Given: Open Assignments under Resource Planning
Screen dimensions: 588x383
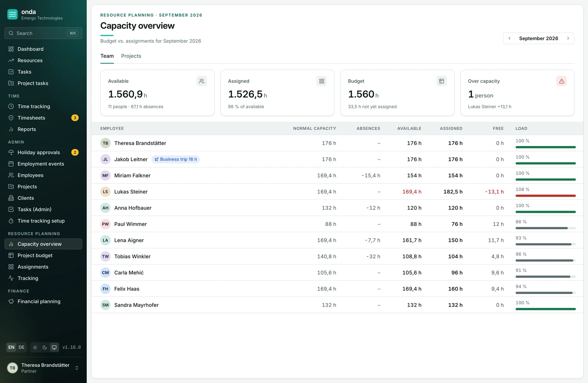Looking at the screenshot, I should [43, 267].
